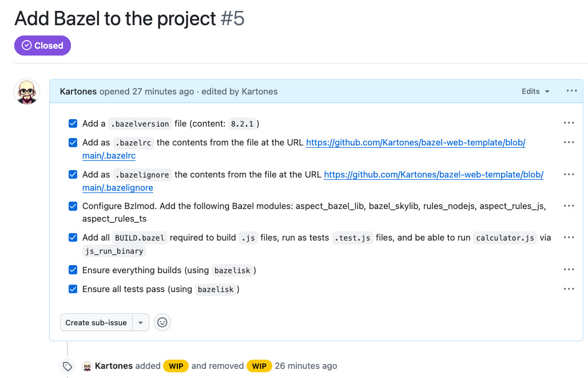
Task: Click the label tag icon in timeline
Action: pyautogui.click(x=67, y=367)
